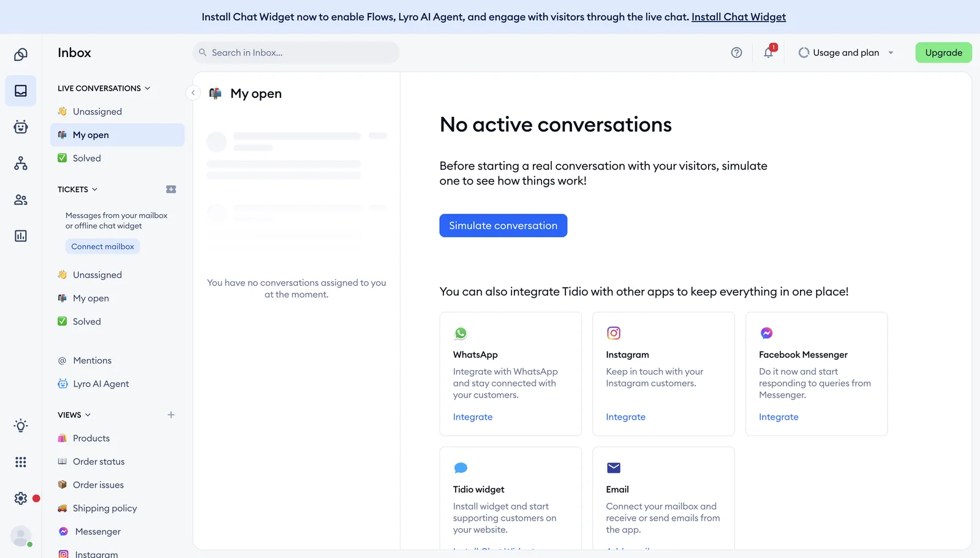Open Lyro AI Agent in sidebar
The height and width of the screenshot is (558, 980).
point(117,384)
